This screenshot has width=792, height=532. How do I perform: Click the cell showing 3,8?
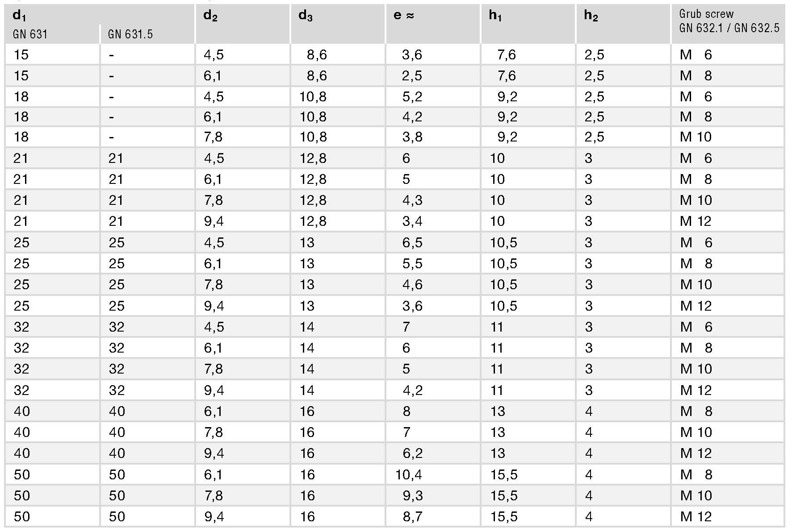(x=412, y=137)
